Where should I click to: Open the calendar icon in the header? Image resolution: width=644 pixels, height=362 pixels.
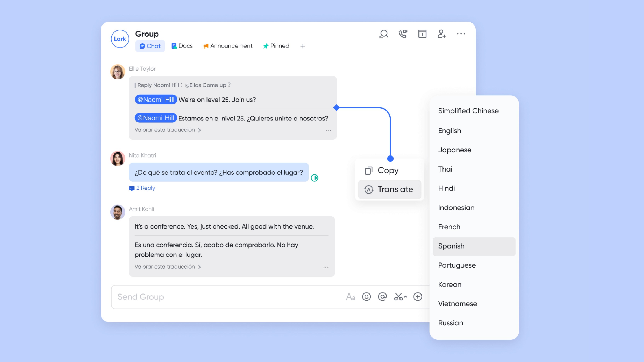(x=422, y=34)
